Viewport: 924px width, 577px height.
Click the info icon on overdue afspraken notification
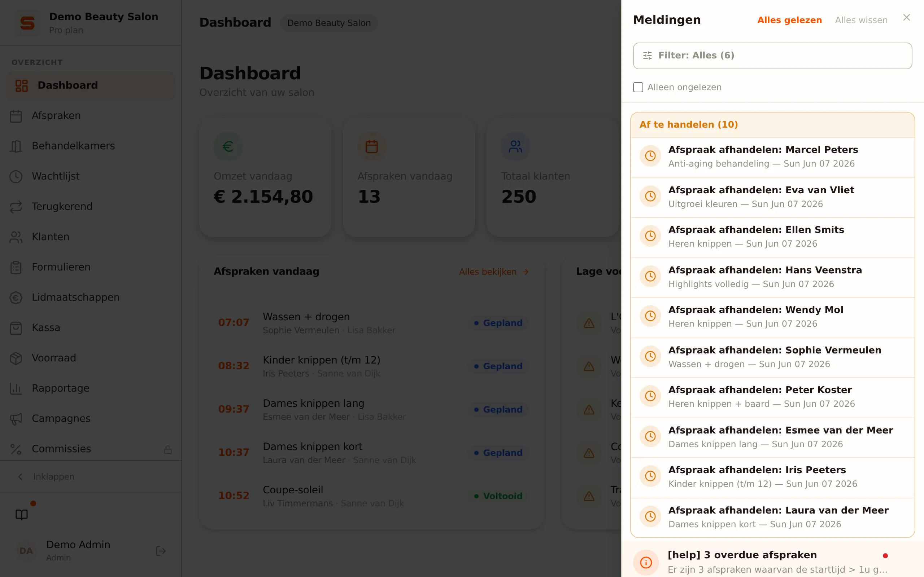tap(646, 562)
